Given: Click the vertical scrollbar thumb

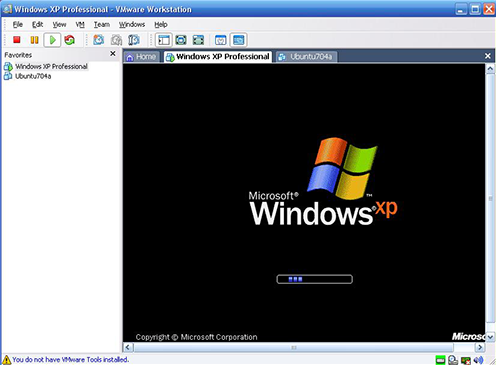Looking at the screenshot, I should (x=490, y=198).
